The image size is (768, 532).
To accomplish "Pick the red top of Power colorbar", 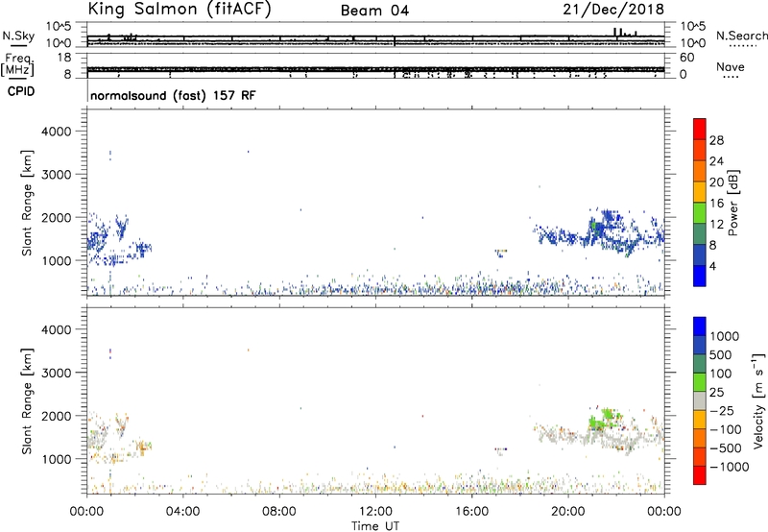I will [700, 129].
